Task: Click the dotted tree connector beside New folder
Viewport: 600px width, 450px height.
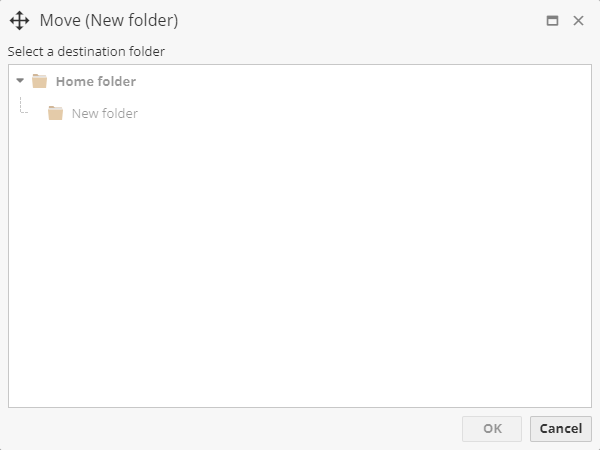Action: (x=23, y=108)
